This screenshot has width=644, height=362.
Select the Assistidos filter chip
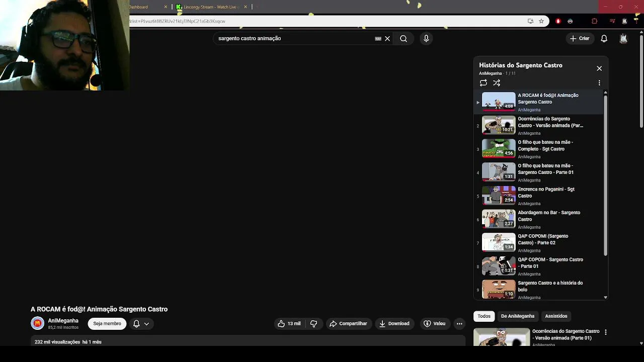(556, 316)
